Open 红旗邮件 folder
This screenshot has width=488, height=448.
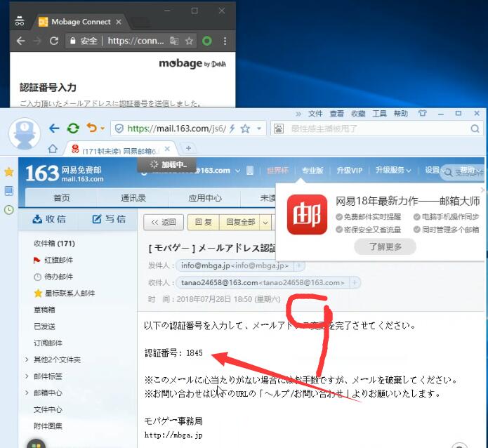tap(53, 260)
